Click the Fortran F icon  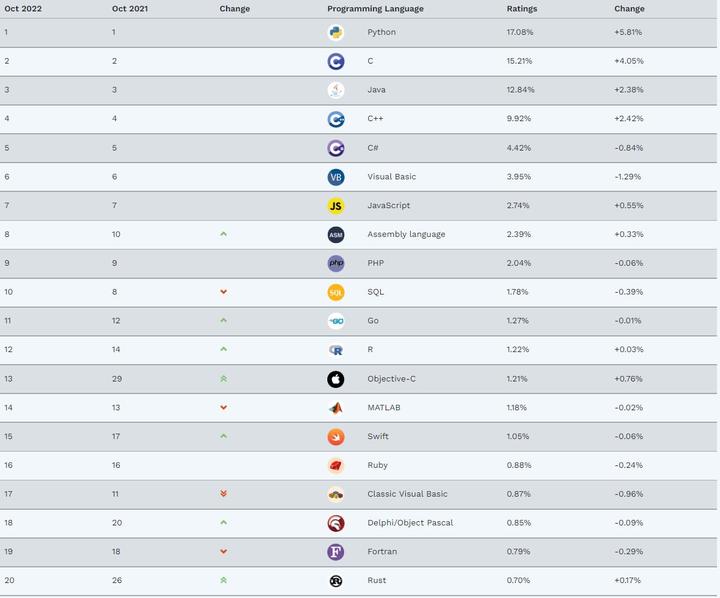[x=336, y=552]
